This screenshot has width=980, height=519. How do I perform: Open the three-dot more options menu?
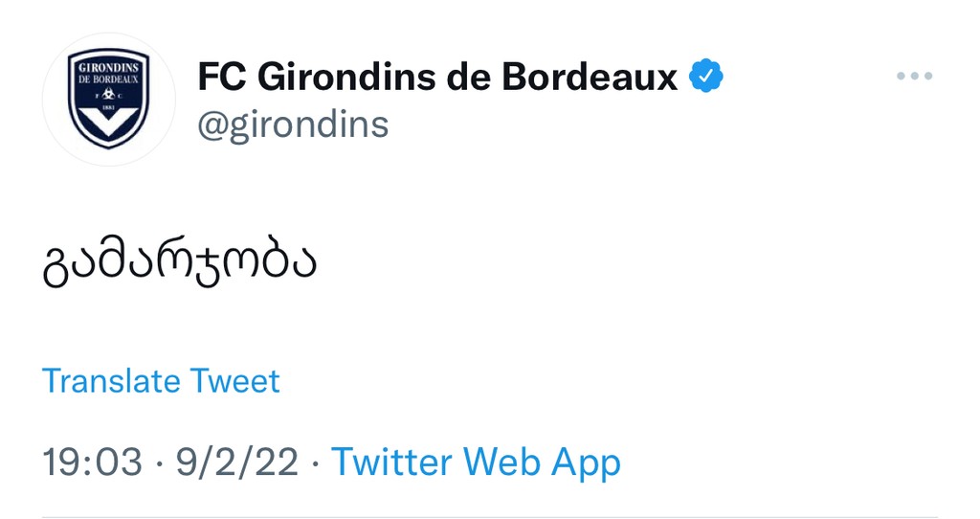click(914, 77)
